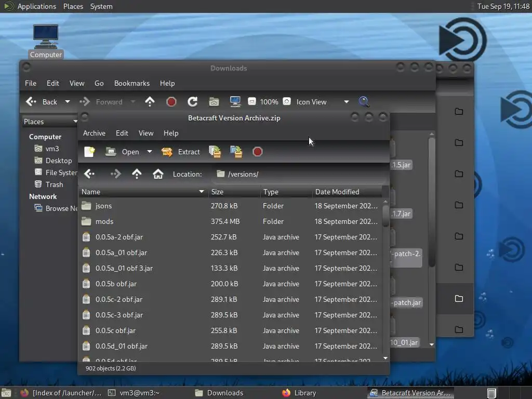Search files in Downloads window
The height and width of the screenshot is (399, 532).
(x=364, y=101)
